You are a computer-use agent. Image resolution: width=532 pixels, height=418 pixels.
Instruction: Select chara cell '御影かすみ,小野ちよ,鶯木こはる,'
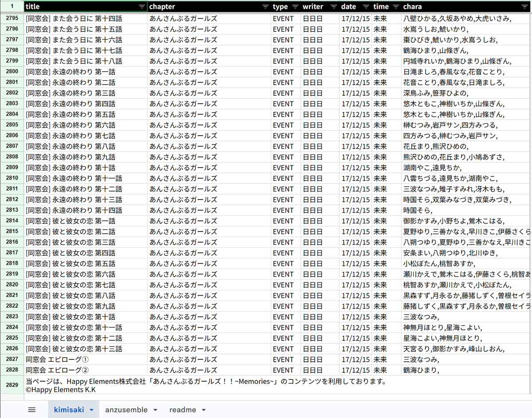click(466, 221)
